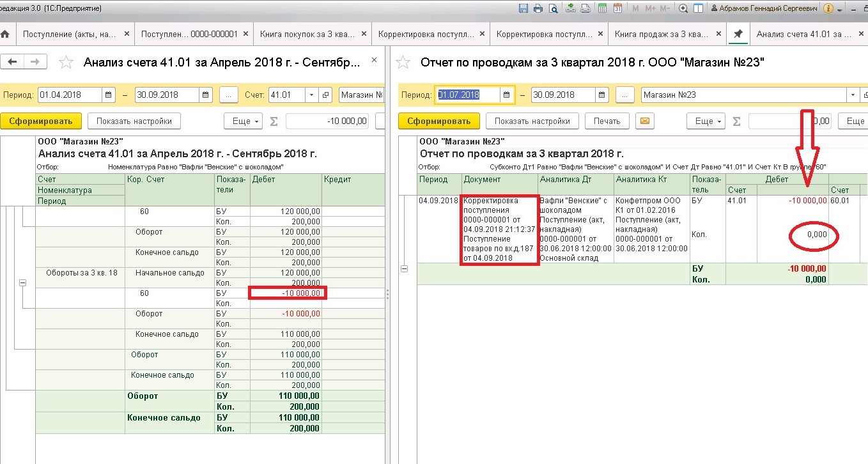Switch to the Поступлен... 0000-000001 tab
This screenshot has height=464, width=868.
click(x=189, y=34)
